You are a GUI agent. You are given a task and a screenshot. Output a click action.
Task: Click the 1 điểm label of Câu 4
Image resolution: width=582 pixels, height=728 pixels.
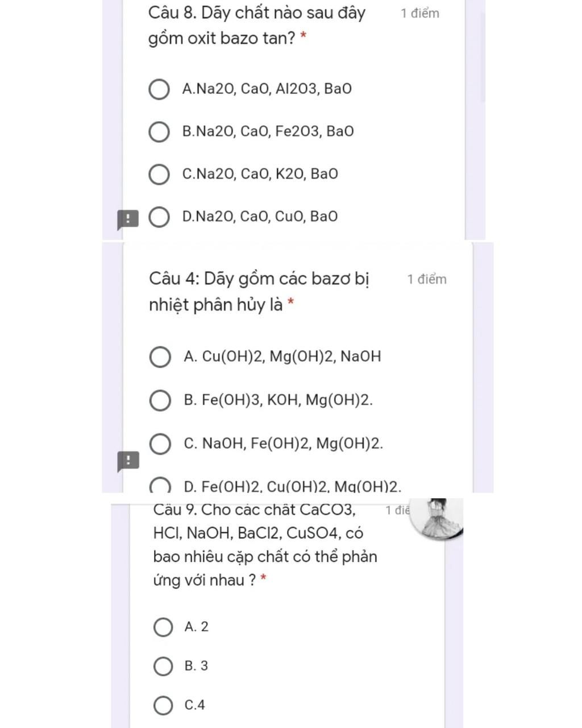pyautogui.click(x=427, y=279)
